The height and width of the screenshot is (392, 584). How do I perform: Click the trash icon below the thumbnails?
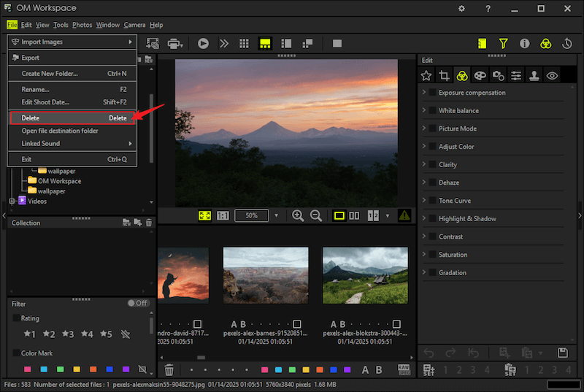pos(169,369)
